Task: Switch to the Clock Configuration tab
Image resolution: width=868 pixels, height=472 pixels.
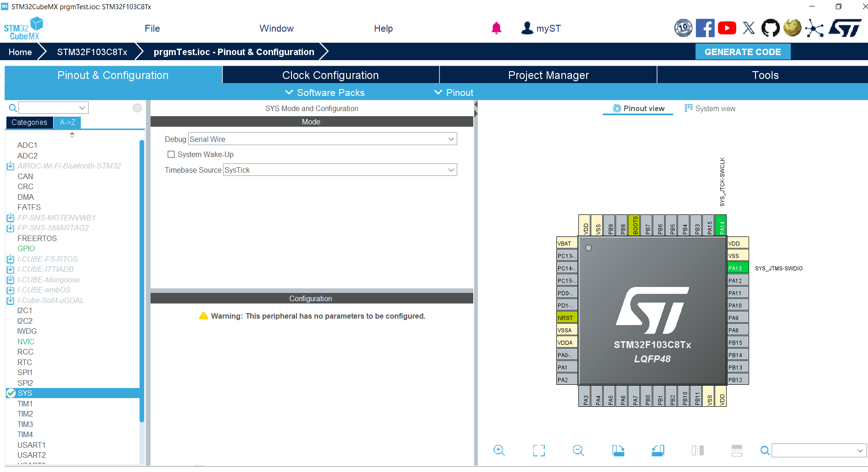Action: click(x=330, y=75)
